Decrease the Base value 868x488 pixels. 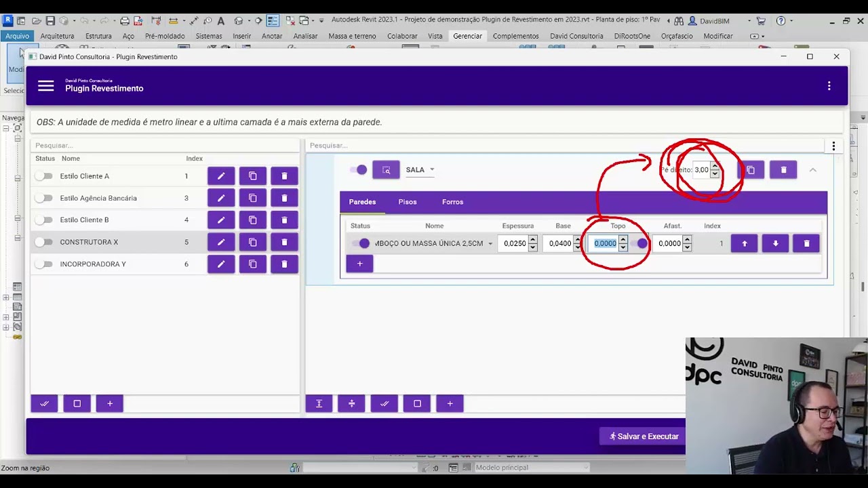(x=578, y=247)
